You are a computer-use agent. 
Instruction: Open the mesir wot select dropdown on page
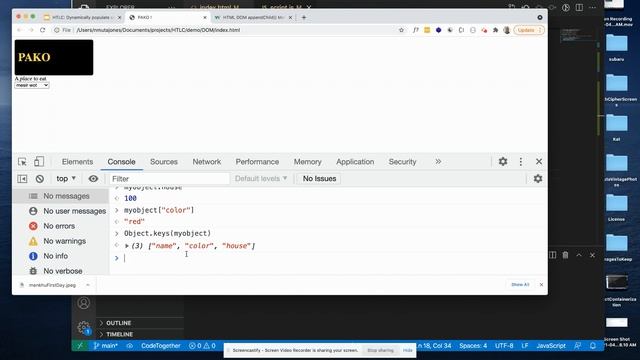(32, 85)
